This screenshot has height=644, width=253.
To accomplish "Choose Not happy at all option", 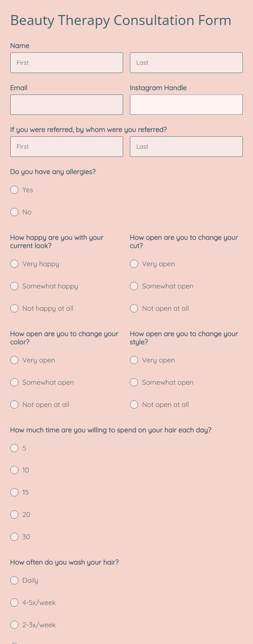I will click(14, 308).
